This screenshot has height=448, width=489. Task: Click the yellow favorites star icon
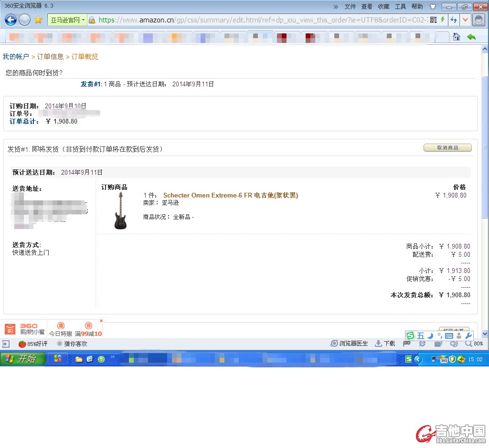tap(38, 20)
